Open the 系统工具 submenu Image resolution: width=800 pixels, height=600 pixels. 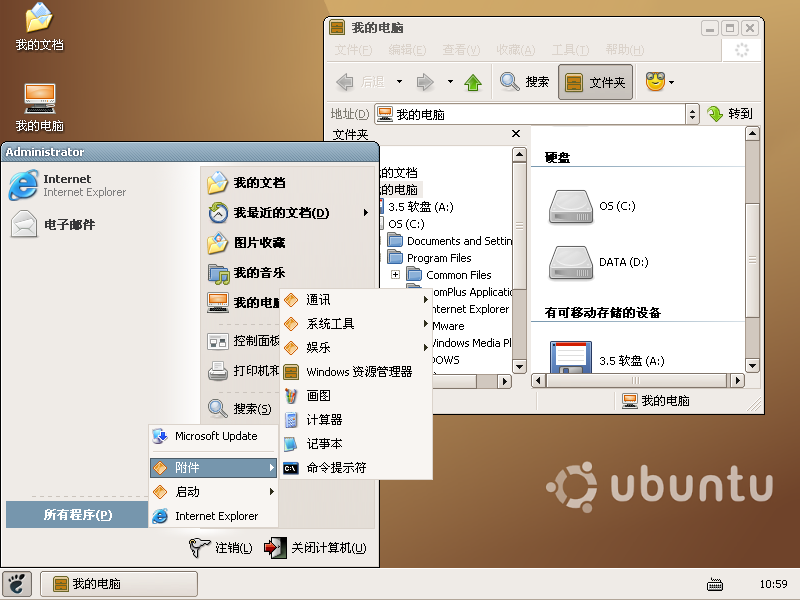(x=356, y=323)
